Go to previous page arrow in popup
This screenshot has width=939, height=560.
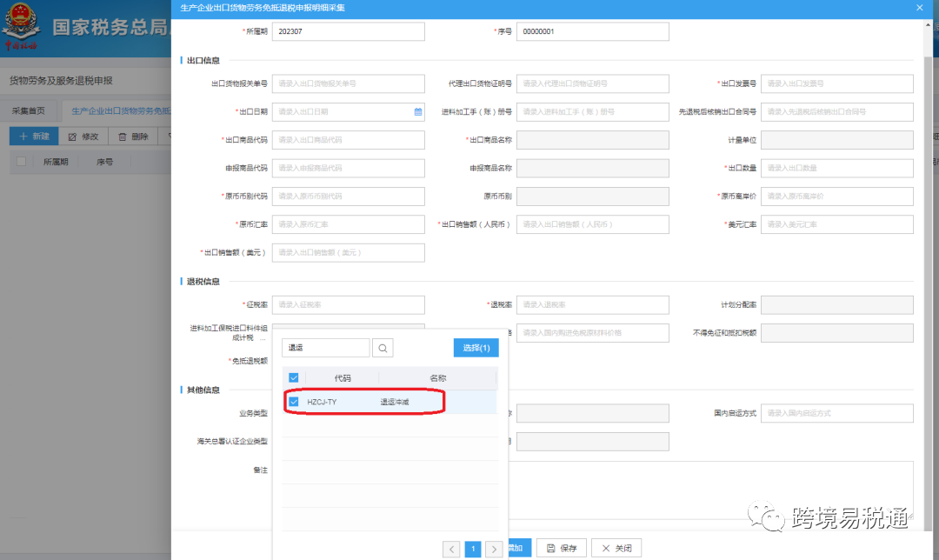coord(451,549)
